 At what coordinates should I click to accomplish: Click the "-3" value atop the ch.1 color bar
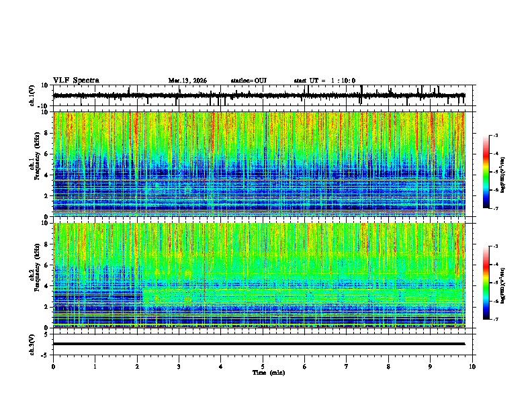(x=496, y=135)
